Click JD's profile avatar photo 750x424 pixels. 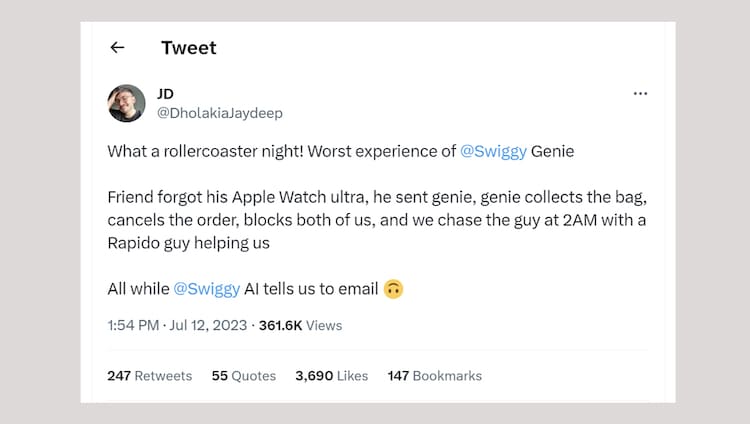pyautogui.click(x=127, y=103)
